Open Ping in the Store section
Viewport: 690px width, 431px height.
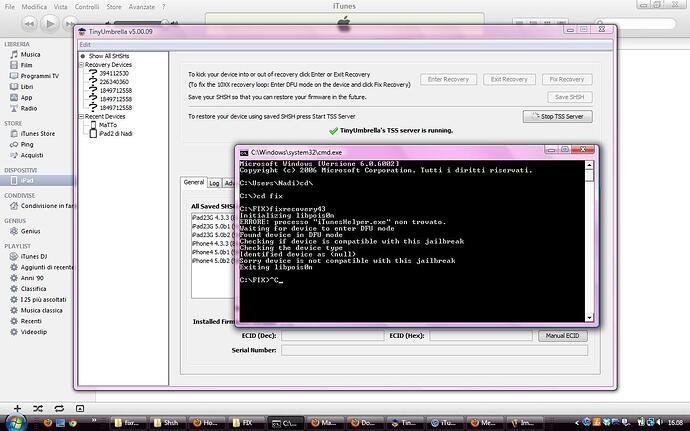pos(30,144)
